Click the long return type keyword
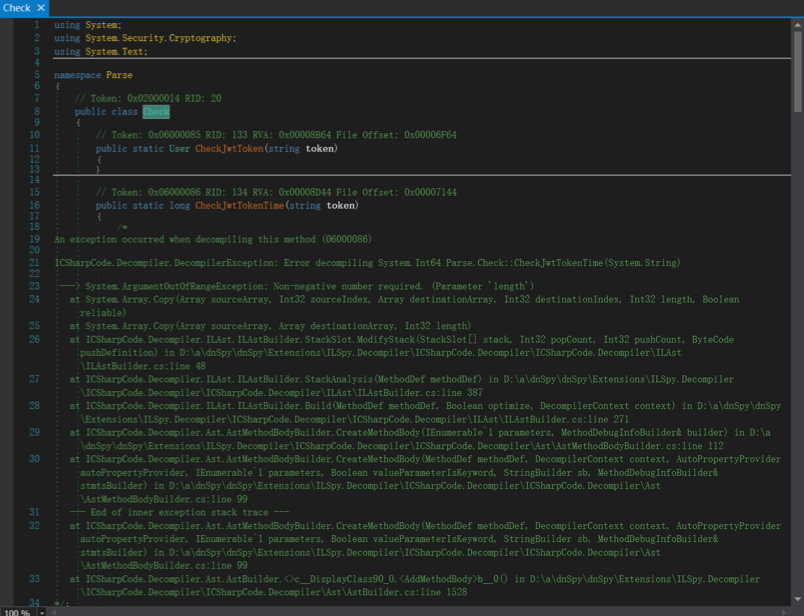Viewport: 804px width, 616px height. [x=179, y=206]
